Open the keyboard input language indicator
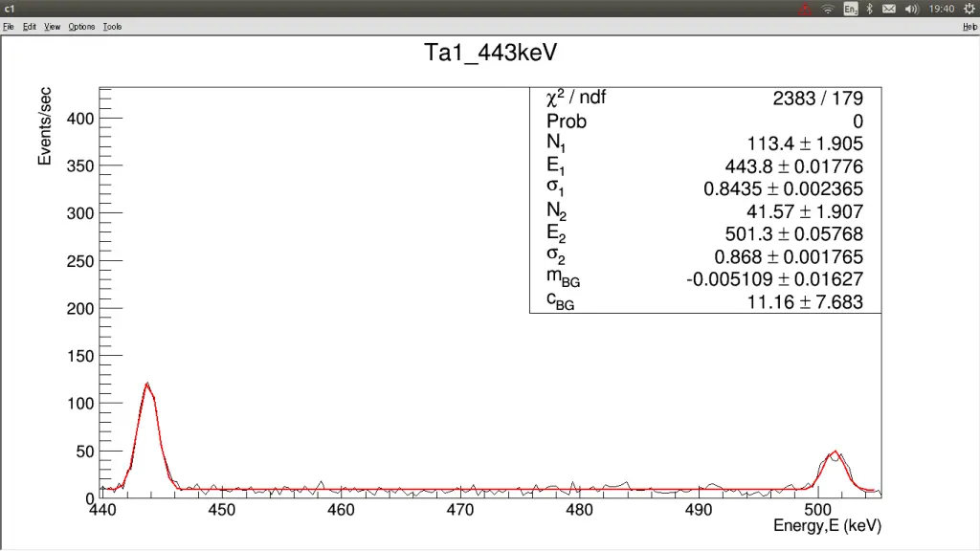The height and width of the screenshot is (551, 980). pos(850,9)
